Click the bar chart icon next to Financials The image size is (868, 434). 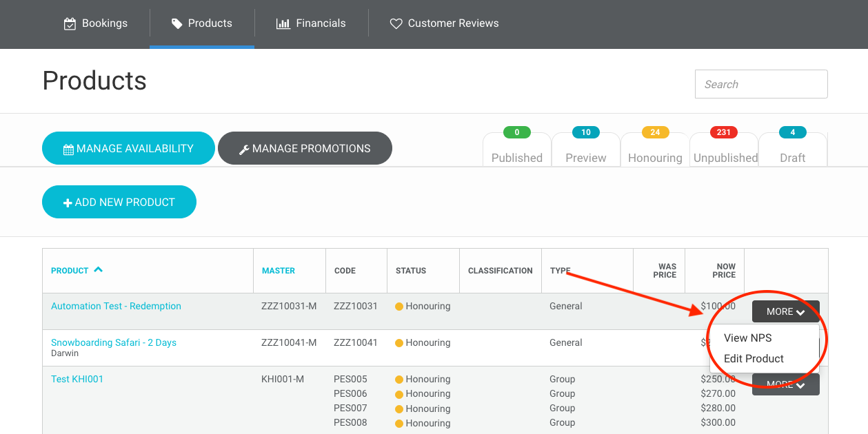pos(284,23)
